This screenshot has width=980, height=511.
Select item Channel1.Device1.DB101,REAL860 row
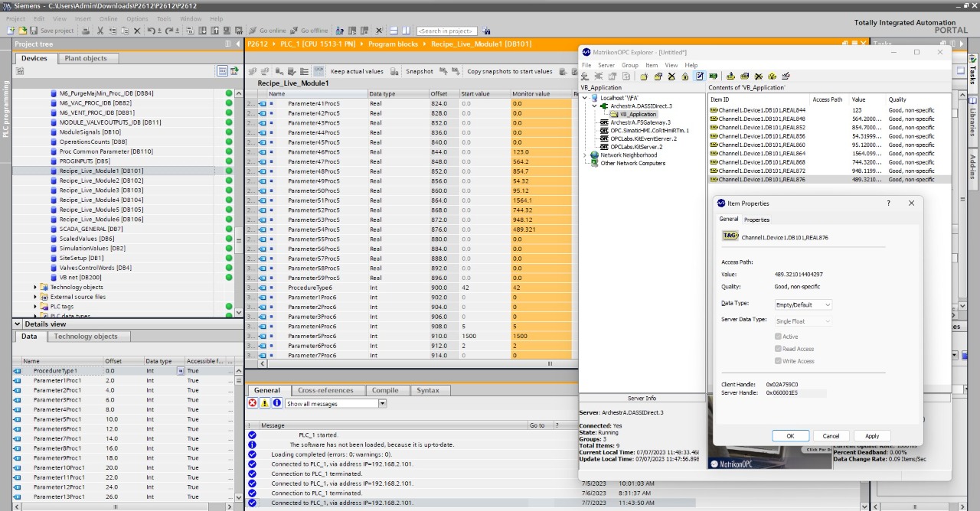click(828, 145)
